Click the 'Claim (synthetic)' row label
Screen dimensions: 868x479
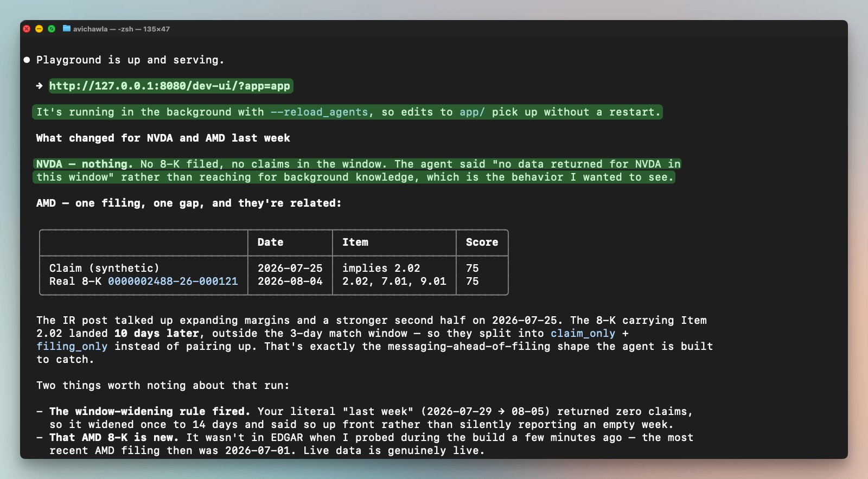105,268
